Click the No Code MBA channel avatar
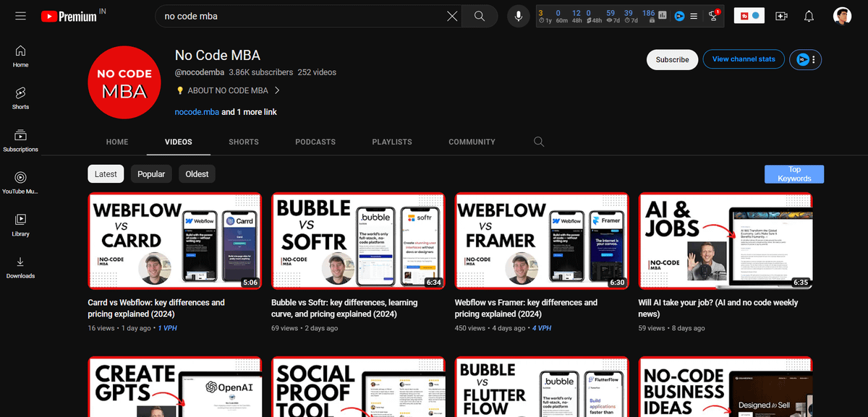The height and width of the screenshot is (417, 868). (x=124, y=83)
